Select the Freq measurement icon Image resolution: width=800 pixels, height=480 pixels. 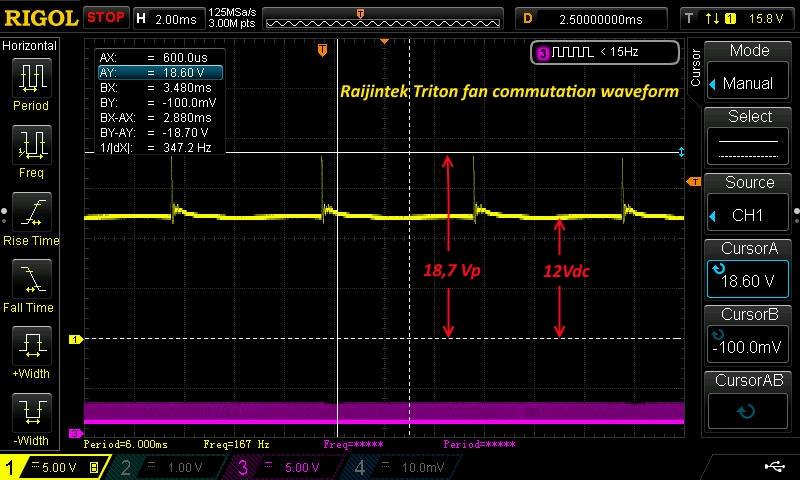[x=32, y=145]
